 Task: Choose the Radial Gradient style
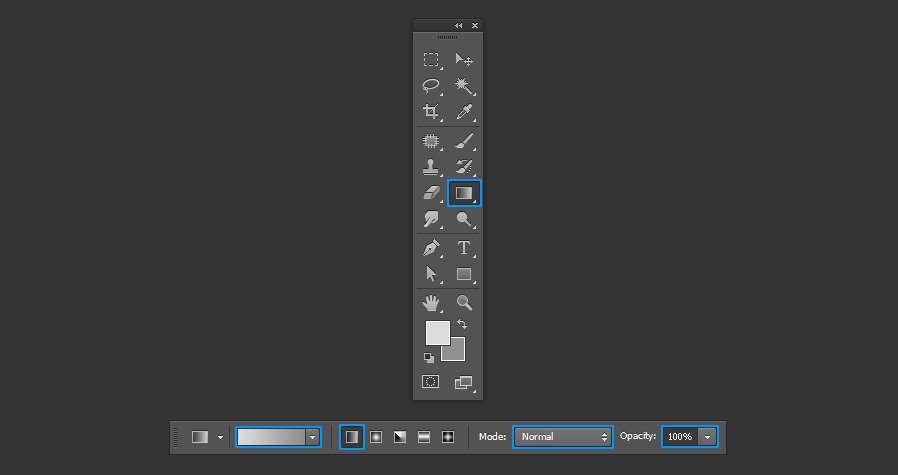point(376,437)
